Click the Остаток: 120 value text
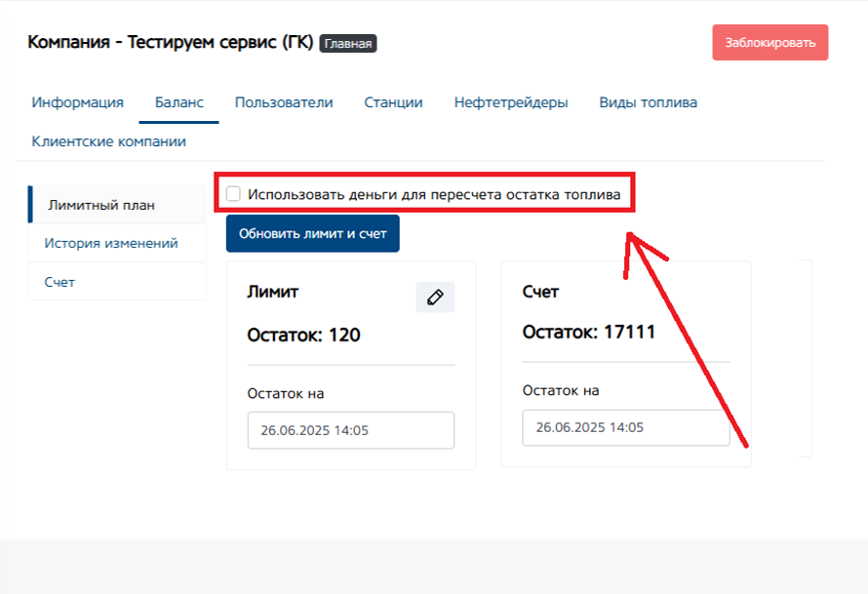 [x=304, y=335]
